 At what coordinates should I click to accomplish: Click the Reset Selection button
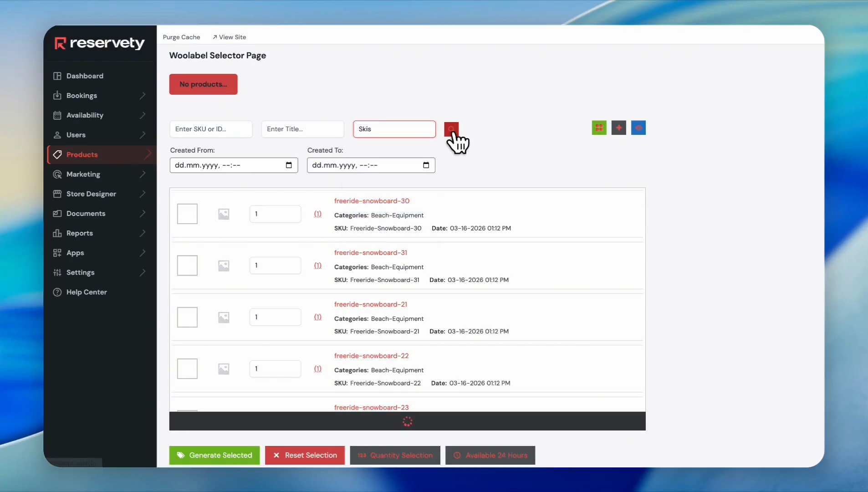point(305,456)
